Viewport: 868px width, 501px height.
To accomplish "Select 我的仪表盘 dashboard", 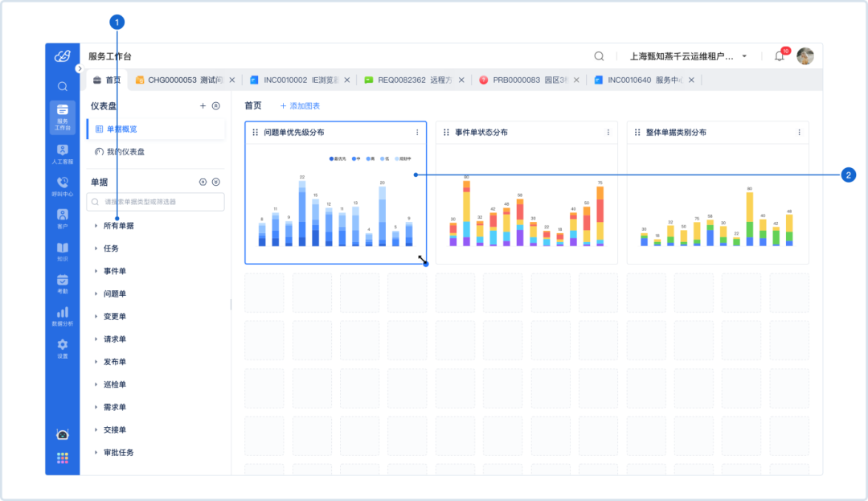I will point(156,152).
